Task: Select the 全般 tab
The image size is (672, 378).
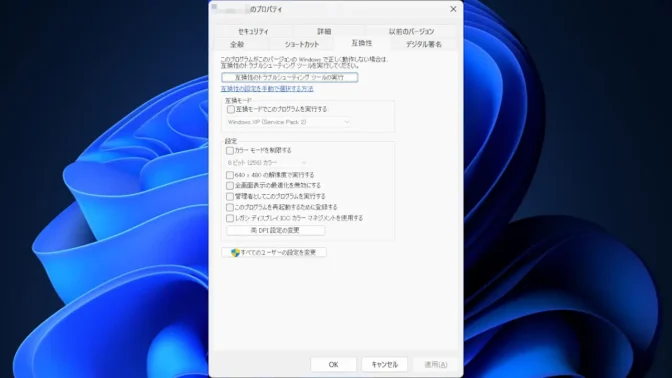Action: [x=237, y=44]
